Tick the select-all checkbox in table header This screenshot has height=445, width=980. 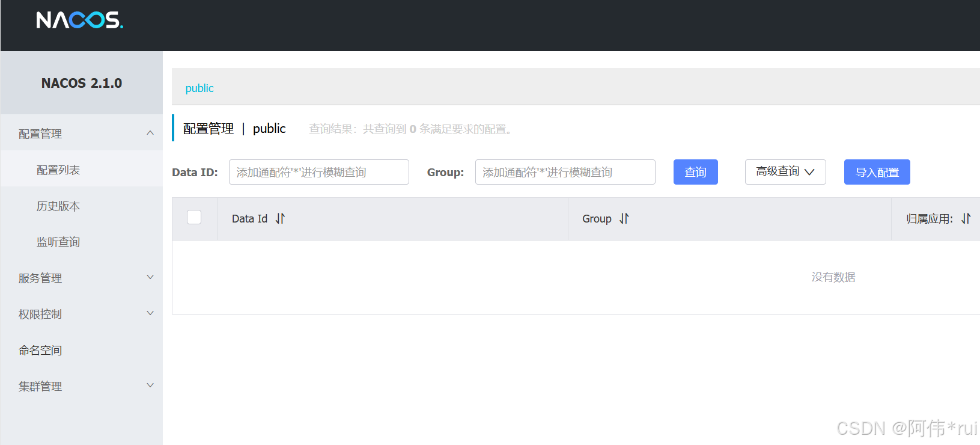[194, 217]
